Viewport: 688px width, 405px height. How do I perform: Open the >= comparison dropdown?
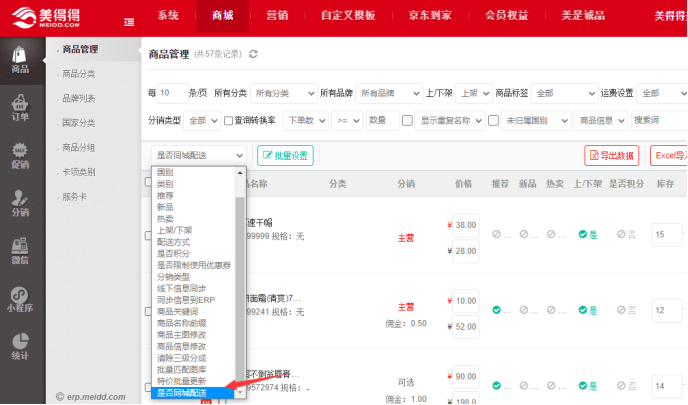coord(347,121)
